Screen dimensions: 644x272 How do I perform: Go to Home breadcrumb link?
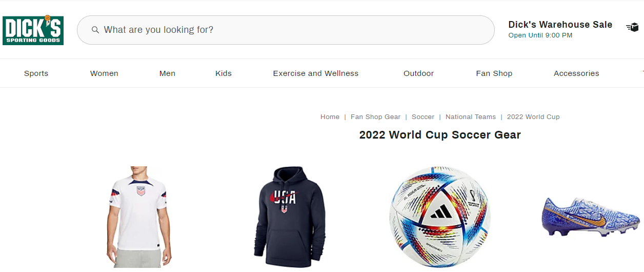[330, 117]
